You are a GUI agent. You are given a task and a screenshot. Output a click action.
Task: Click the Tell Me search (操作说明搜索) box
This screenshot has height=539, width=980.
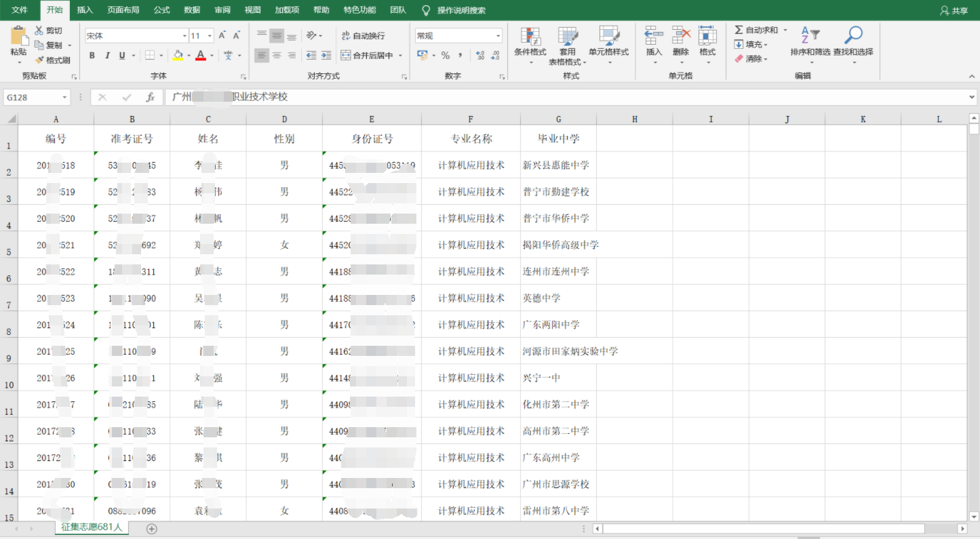tap(453, 10)
